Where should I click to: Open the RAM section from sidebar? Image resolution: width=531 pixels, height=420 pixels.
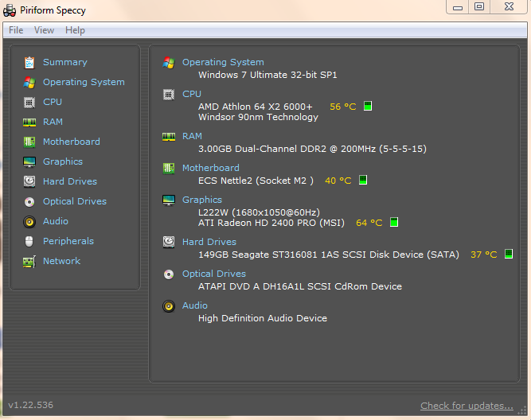coord(53,122)
